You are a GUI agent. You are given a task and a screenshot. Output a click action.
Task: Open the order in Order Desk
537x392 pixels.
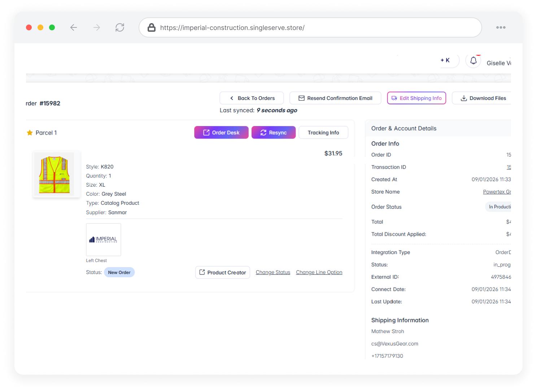[x=221, y=132]
